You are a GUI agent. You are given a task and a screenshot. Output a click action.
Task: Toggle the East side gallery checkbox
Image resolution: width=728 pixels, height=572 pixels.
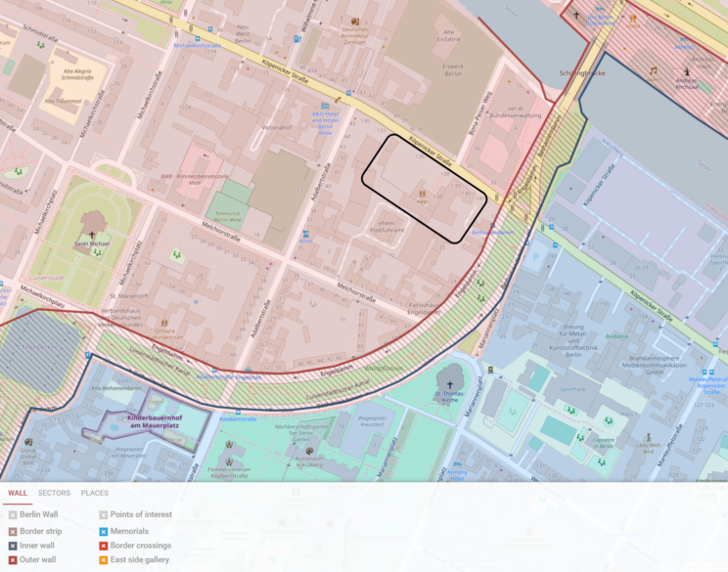(103, 561)
